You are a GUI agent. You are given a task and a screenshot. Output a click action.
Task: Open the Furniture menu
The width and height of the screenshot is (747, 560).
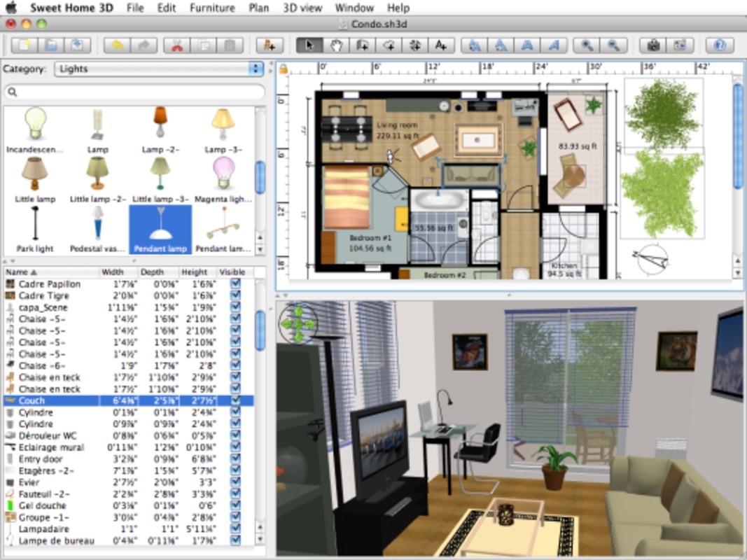coord(212,8)
